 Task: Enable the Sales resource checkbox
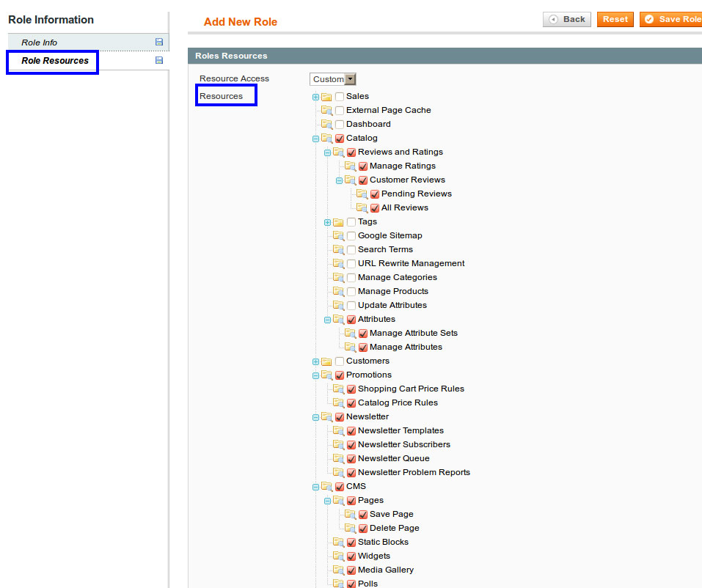coord(340,97)
